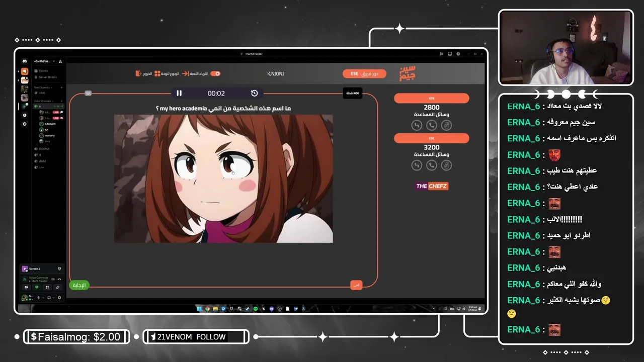Open Chrome from the taskbar
The image size is (644, 362).
[x=207, y=309]
